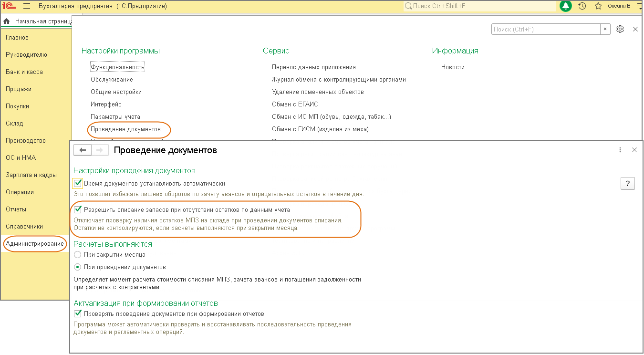Click the home icon of Начальная страница

tap(7, 21)
